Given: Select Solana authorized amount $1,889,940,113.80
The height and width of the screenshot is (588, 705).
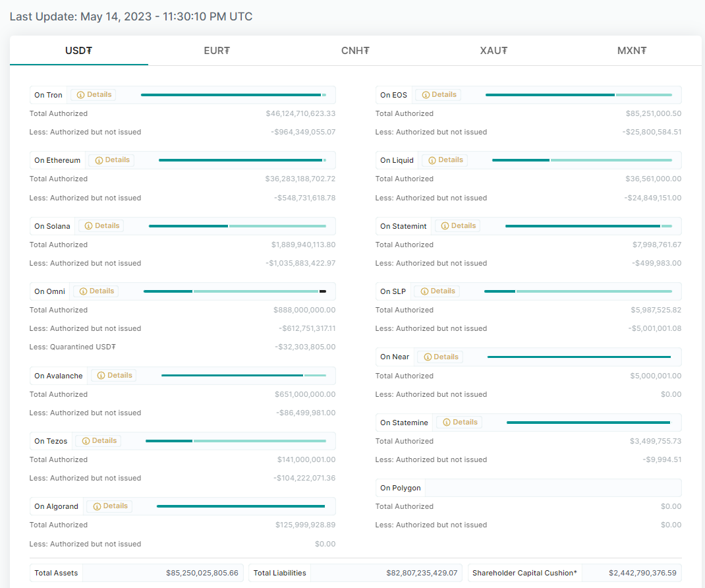Looking at the screenshot, I should [304, 245].
